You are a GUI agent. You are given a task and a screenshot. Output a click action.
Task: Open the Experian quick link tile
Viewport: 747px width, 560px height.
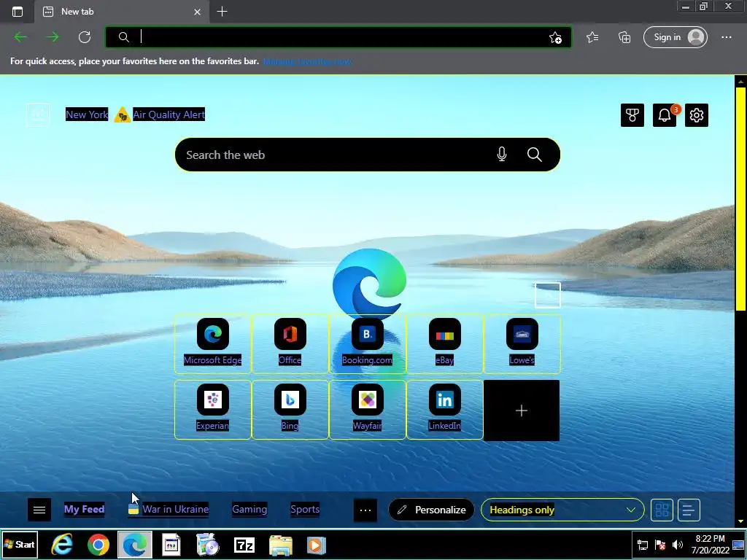pyautogui.click(x=212, y=410)
